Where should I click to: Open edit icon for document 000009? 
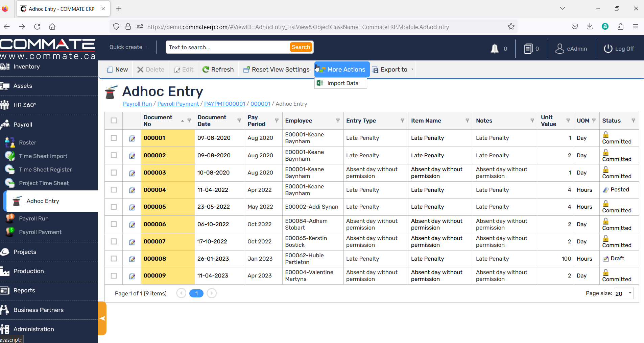point(132,276)
